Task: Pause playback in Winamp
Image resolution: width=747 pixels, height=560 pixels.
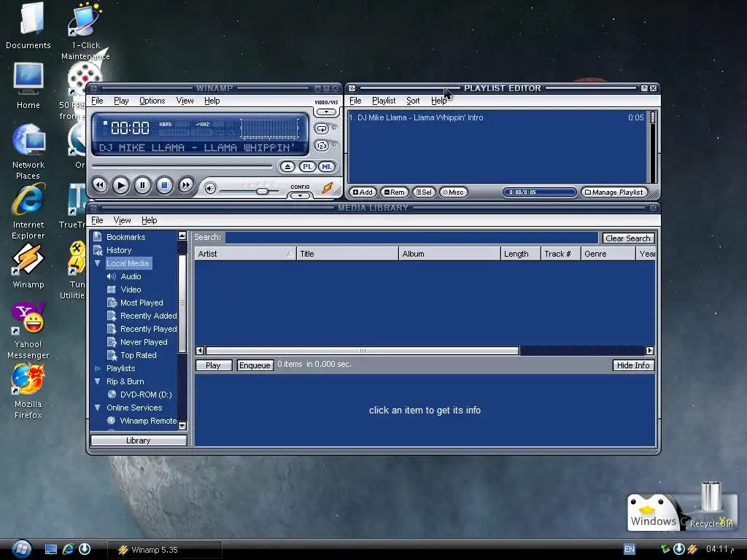Action: pos(142,184)
